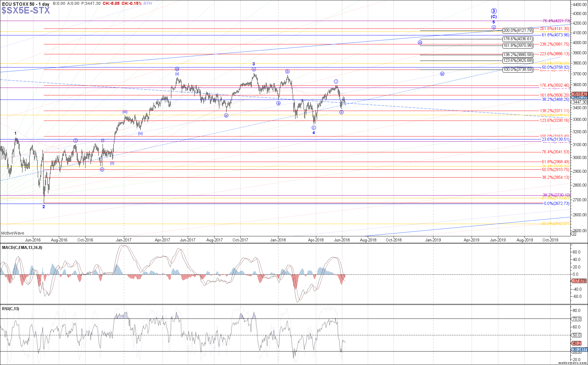Click the 3447.30 last price tag

(x=579, y=102)
